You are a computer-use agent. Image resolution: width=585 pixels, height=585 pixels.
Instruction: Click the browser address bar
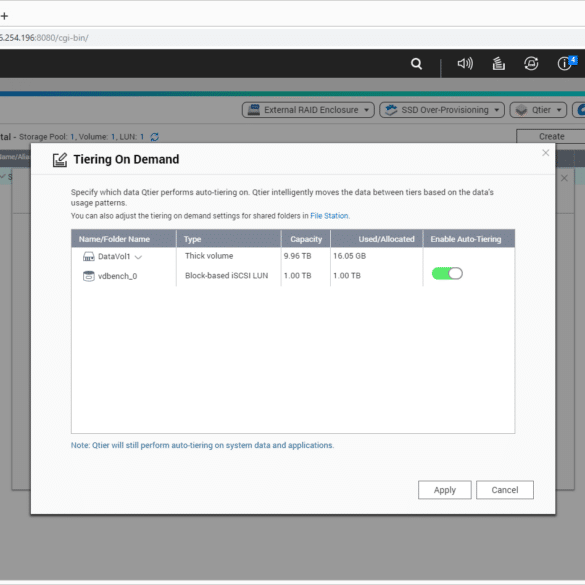pyautogui.click(x=292, y=38)
